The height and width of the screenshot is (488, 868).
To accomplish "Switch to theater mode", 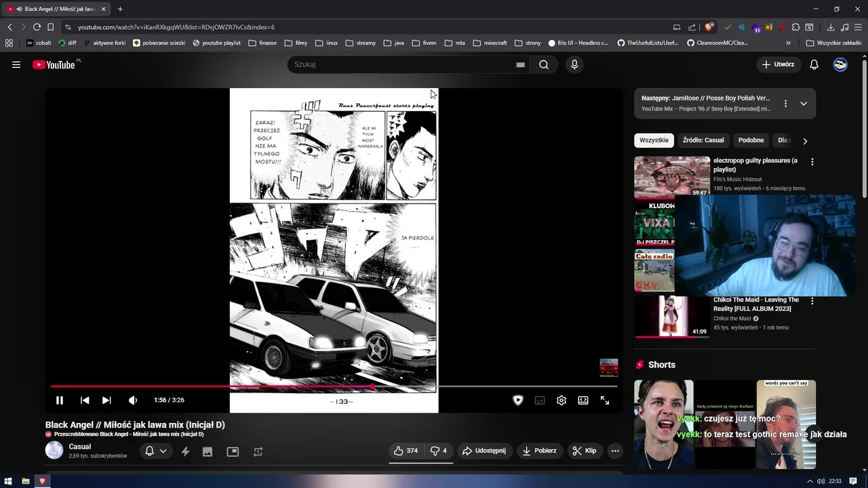I will click(583, 401).
